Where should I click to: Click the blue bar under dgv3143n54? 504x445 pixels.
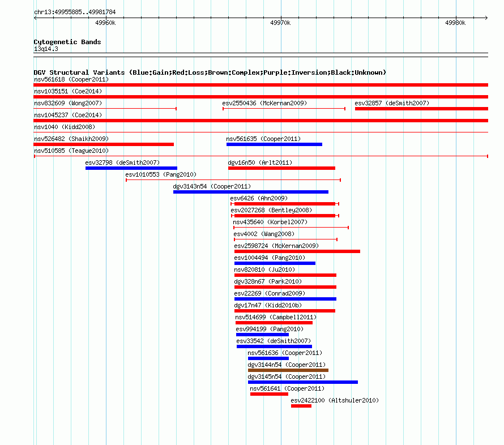coord(251,192)
